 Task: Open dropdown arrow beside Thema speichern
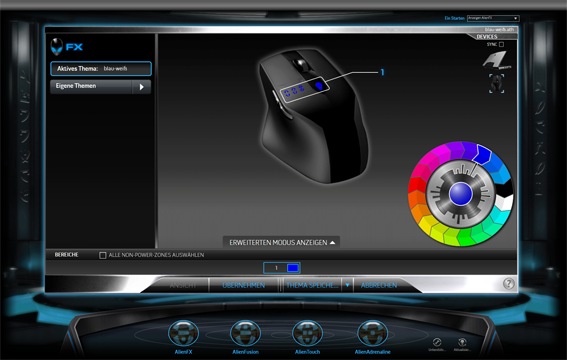click(347, 285)
